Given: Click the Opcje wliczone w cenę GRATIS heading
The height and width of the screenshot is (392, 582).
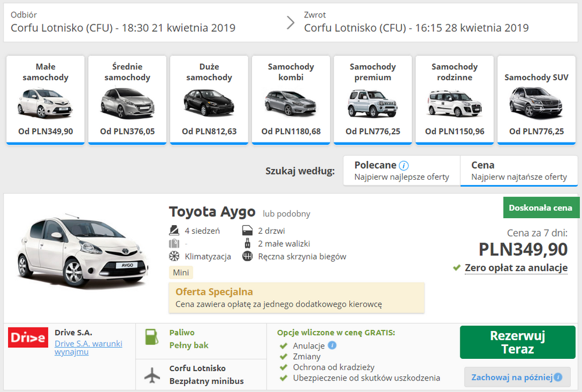Looking at the screenshot, I should coord(336,333).
